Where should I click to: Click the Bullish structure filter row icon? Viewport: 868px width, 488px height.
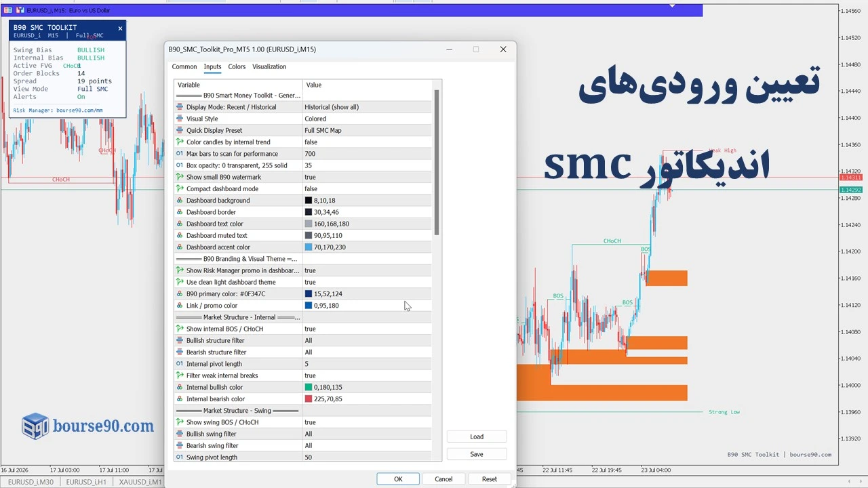180,340
